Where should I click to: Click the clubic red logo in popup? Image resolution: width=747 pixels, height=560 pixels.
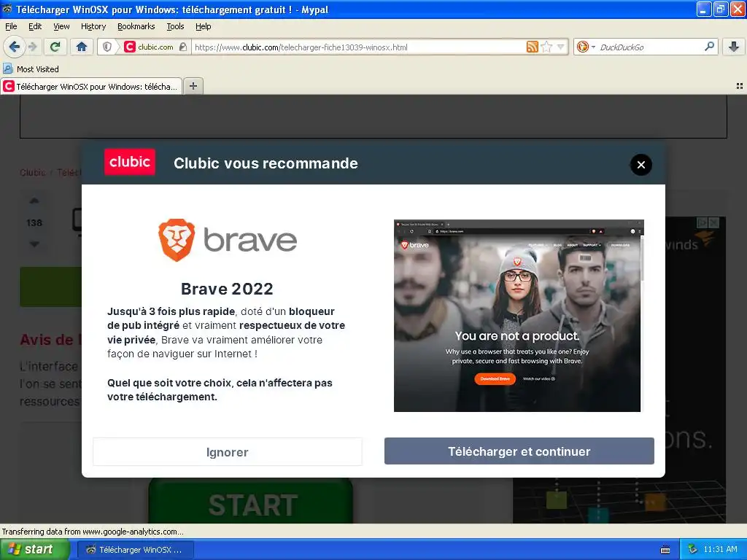pyautogui.click(x=130, y=162)
